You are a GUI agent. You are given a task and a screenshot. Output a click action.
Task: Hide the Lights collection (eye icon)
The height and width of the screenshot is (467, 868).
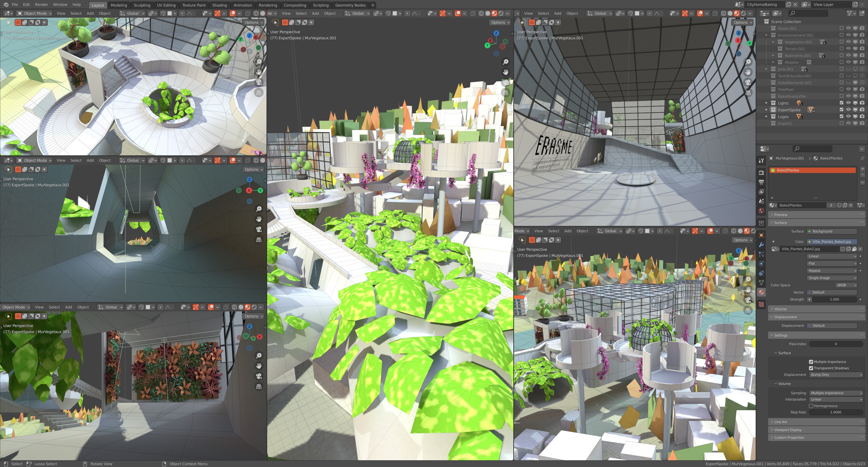[x=848, y=103]
